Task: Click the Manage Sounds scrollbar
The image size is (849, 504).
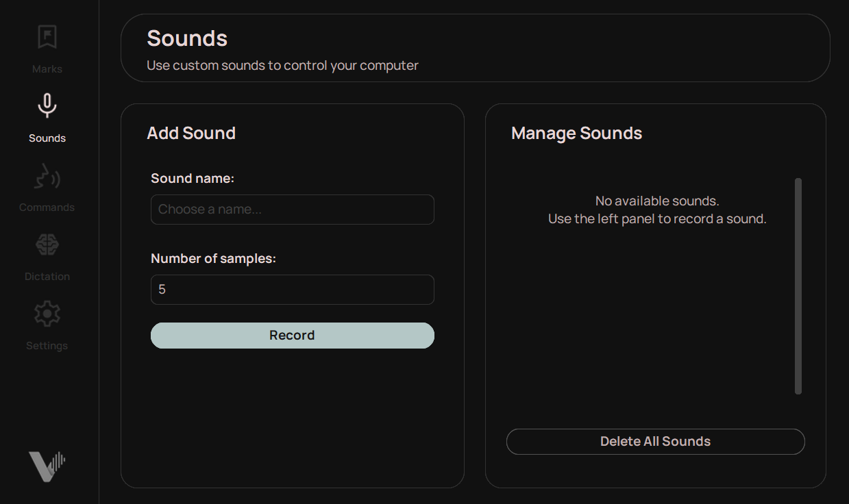Action: 798,286
